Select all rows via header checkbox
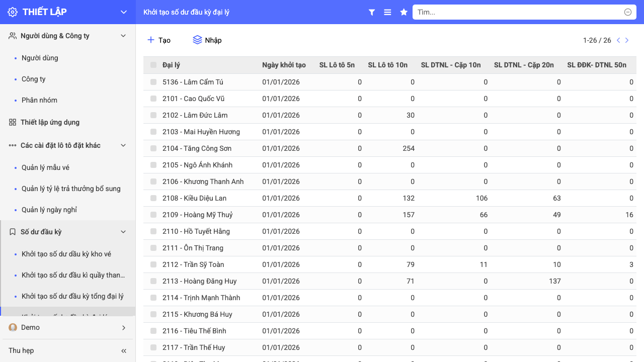The height and width of the screenshot is (362, 644). coord(153,65)
